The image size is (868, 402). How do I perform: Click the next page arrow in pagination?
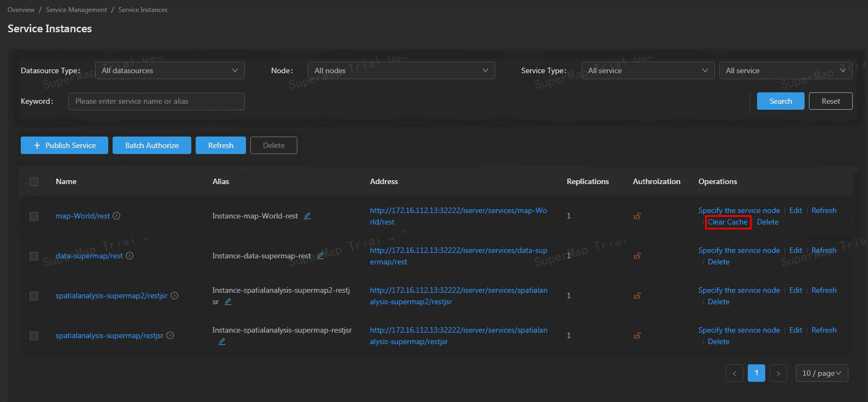pyautogui.click(x=778, y=373)
